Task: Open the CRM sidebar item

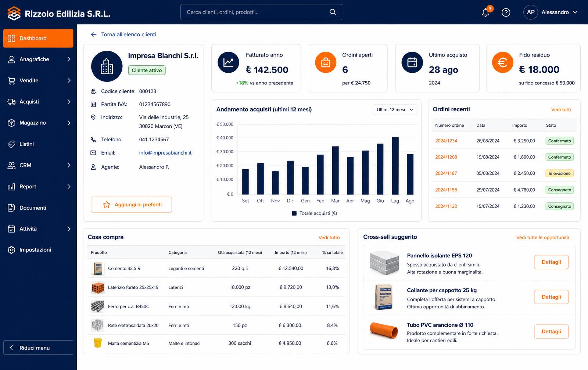Action: tap(38, 166)
